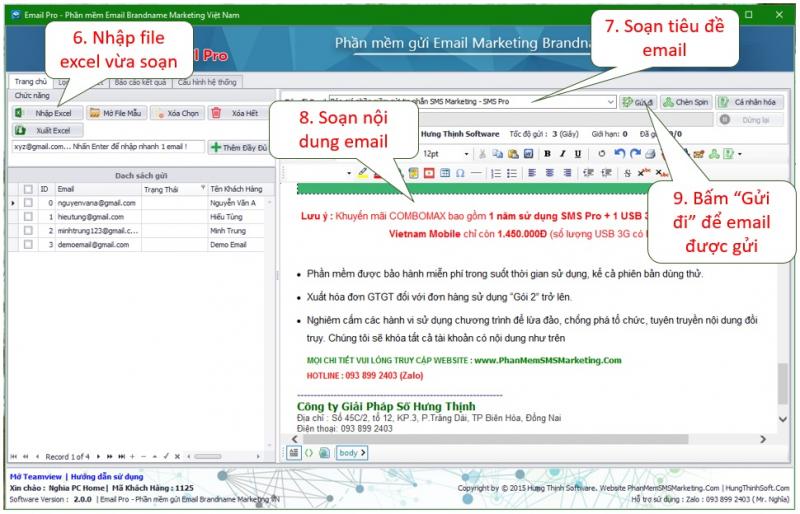Open the toolbar options dropdown arrow
Image resolution: width=800 pixels, height=514 pixels.
coord(740,154)
